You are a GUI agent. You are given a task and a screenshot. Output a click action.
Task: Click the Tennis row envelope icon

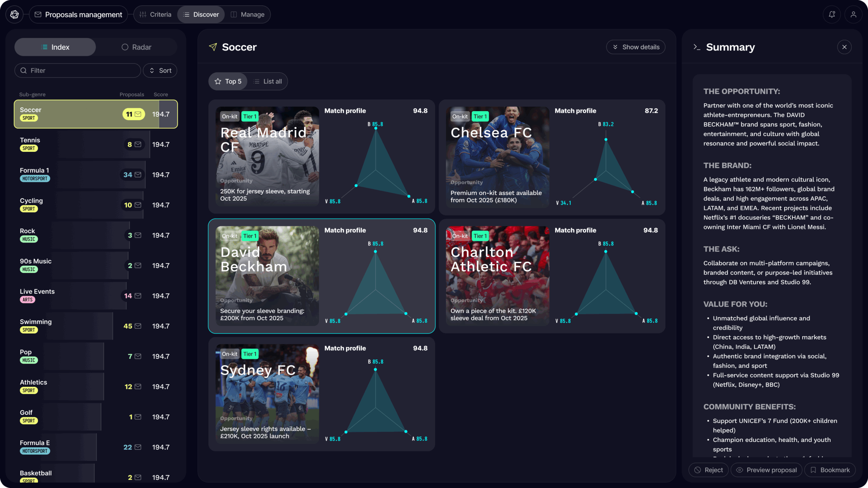[138, 144]
